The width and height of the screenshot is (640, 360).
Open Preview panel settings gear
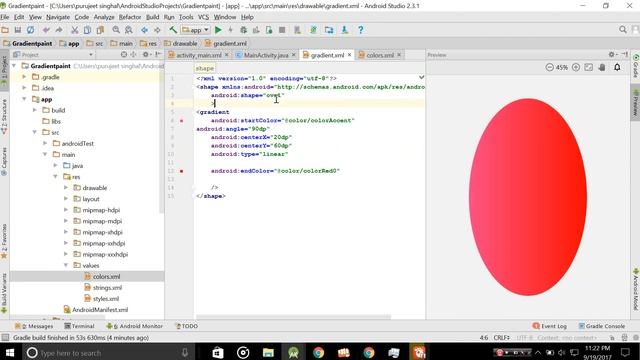point(612,54)
